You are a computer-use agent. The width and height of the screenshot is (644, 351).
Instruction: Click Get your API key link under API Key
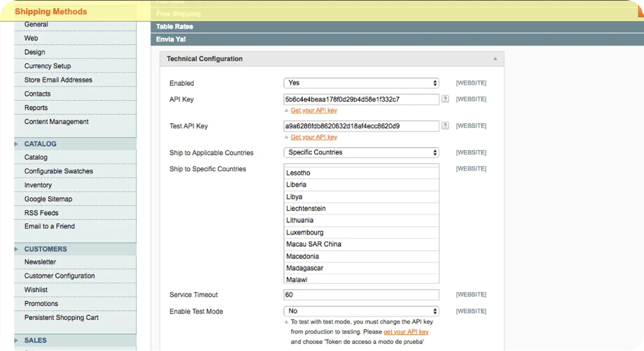(x=314, y=110)
